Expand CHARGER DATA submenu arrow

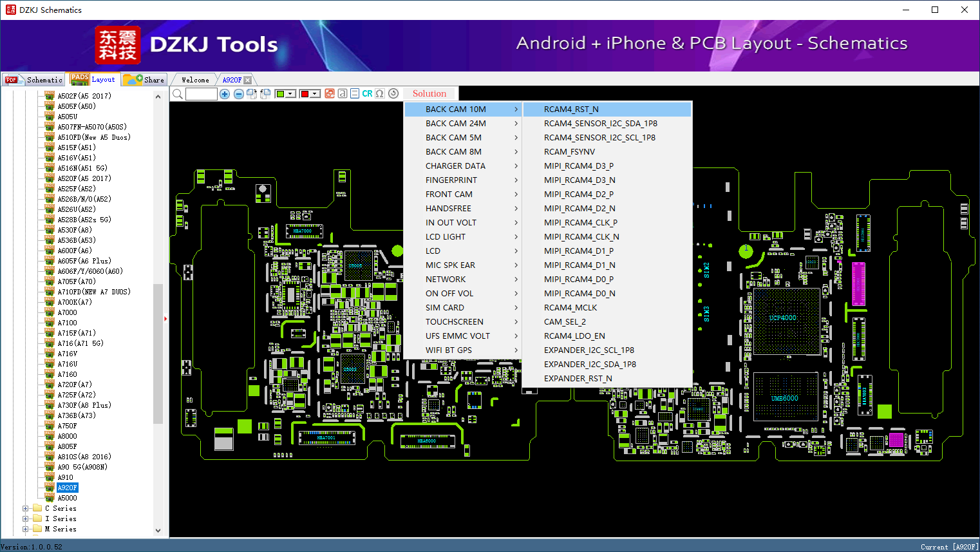click(x=516, y=166)
